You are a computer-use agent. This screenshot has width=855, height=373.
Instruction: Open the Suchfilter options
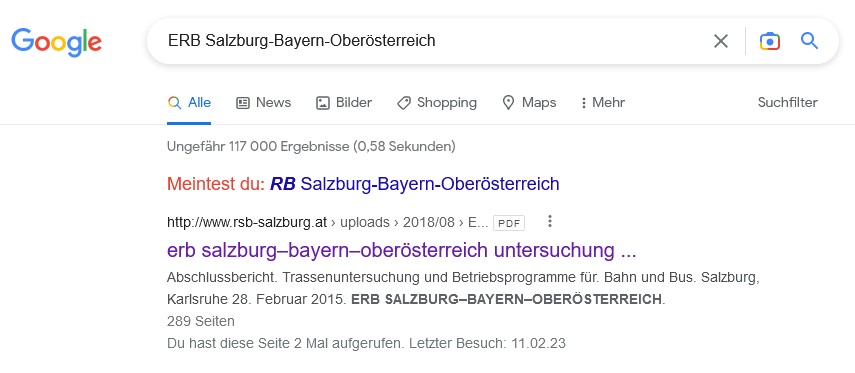[x=787, y=103]
